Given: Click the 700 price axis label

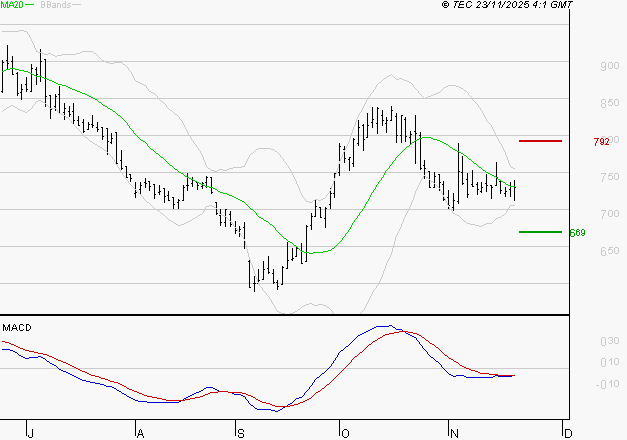Looking at the screenshot, I should [x=609, y=214].
